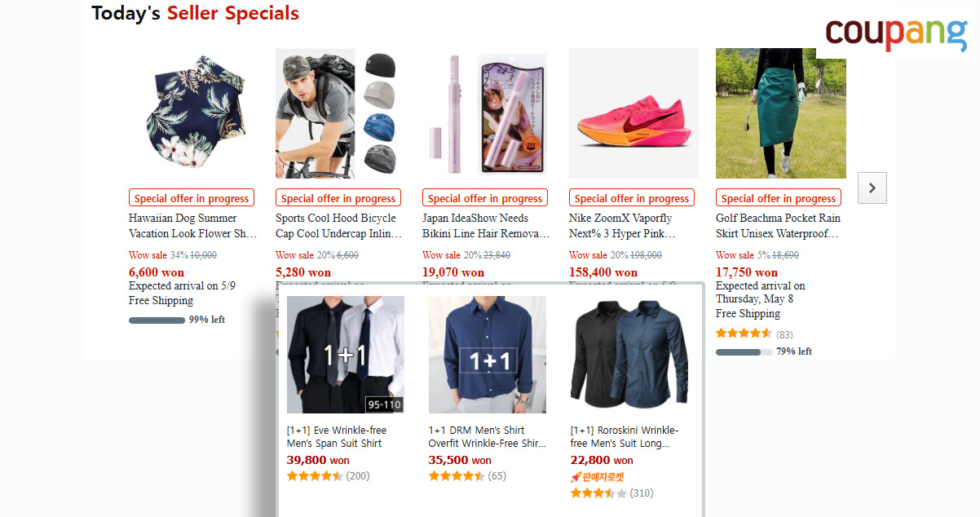Viewport: 980px width, 517px height.
Task: Open the Eve Wrinkle-free shirt 1+1 image
Action: coord(346,355)
